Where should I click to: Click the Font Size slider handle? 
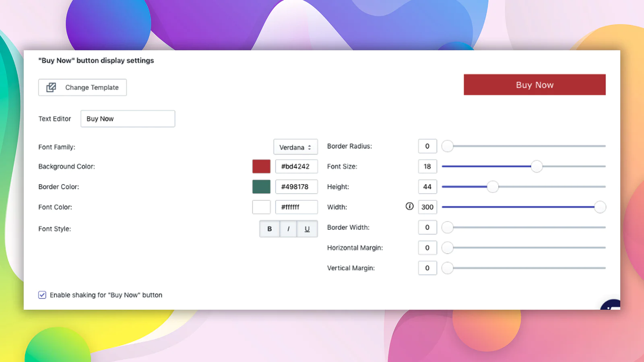(x=537, y=166)
